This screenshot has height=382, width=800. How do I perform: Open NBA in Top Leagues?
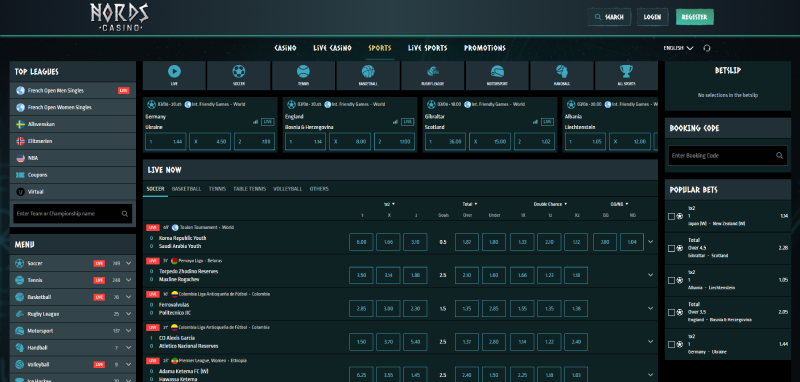tap(73, 158)
